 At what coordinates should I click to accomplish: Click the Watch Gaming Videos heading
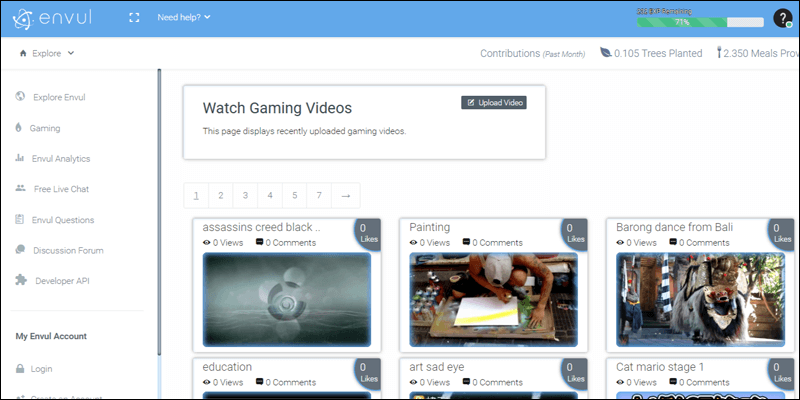click(277, 108)
